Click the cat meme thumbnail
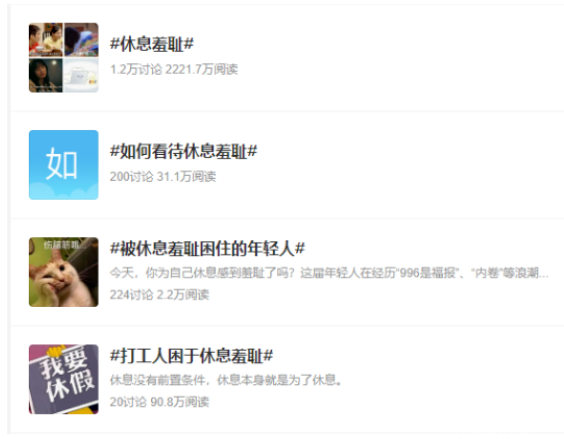The width and height of the screenshot is (564, 439). (64, 272)
